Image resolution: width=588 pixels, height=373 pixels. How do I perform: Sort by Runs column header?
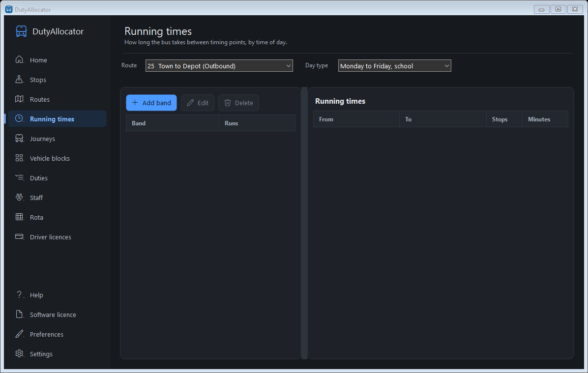257,123
